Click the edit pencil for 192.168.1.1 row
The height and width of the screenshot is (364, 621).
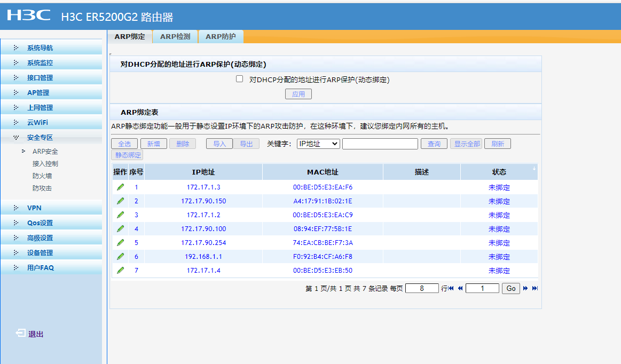pyautogui.click(x=120, y=256)
